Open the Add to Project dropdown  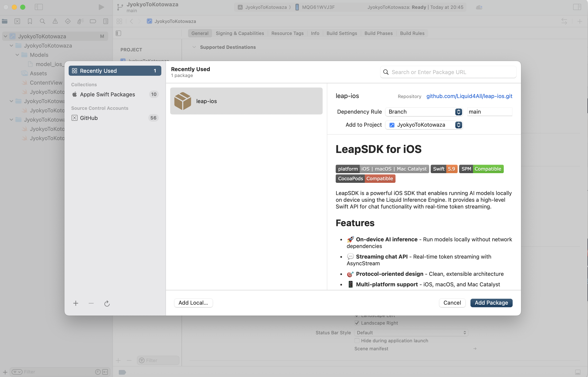(424, 125)
